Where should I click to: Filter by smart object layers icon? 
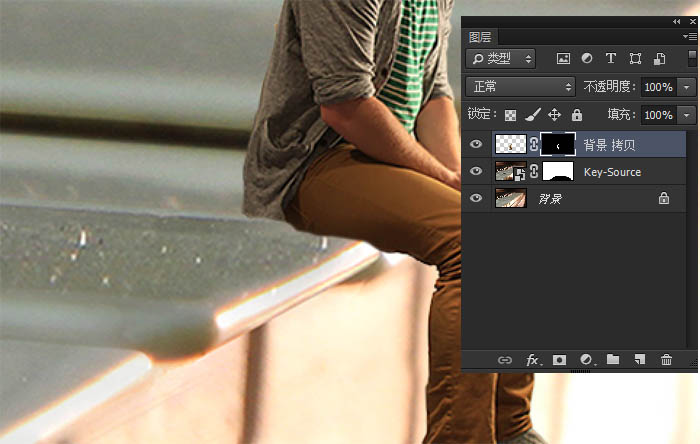tap(659, 58)
